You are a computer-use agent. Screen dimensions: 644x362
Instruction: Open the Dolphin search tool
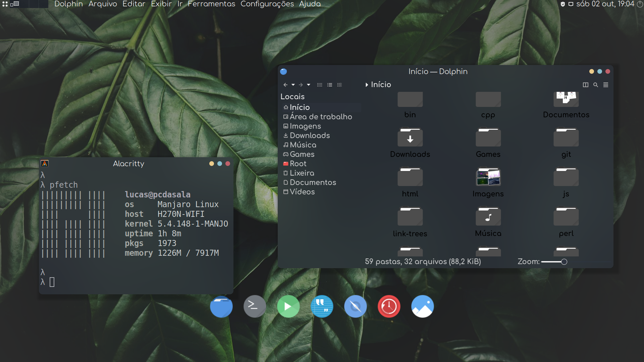[596, 85]
